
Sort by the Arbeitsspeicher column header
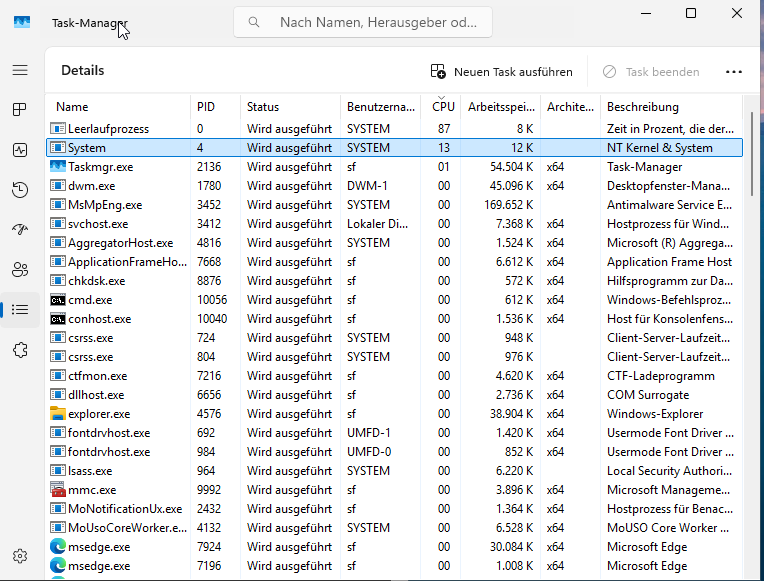coord(501,107)
